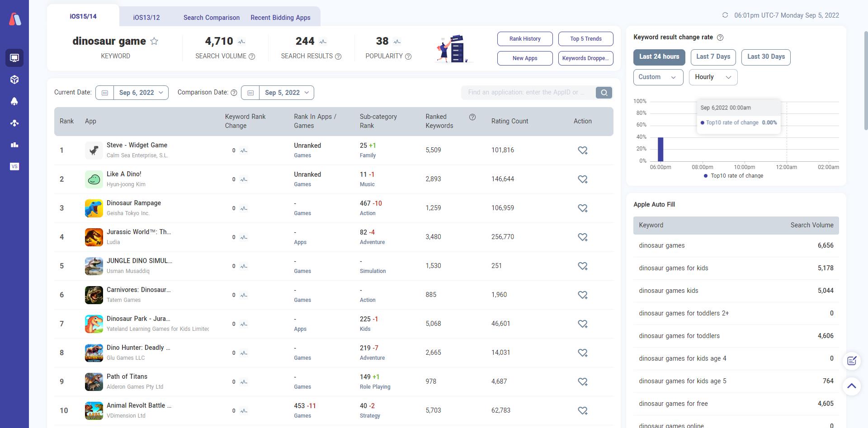
Task: Open Recent Bidding Apps tab
Action: tap(280, 18)
